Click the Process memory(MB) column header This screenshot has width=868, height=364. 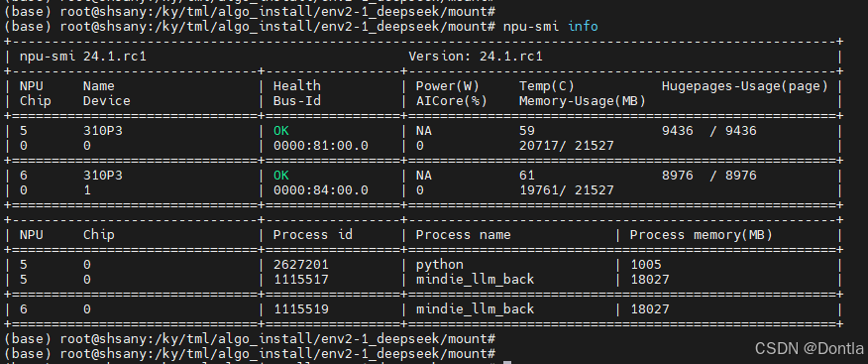coord(701,235)
